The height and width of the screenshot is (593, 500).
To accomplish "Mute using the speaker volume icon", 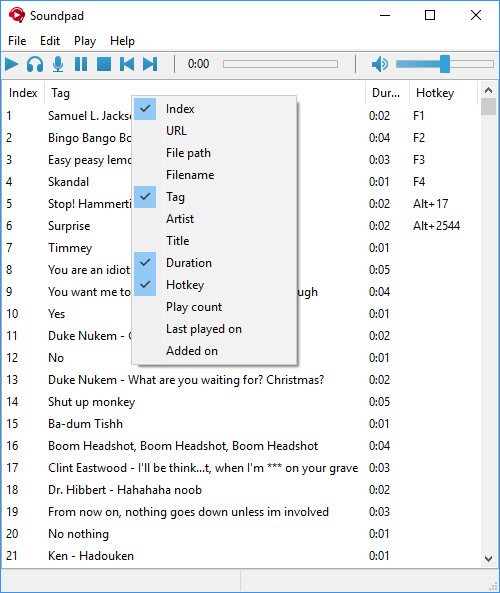I will pyautogui.click(x=380, y=64).
